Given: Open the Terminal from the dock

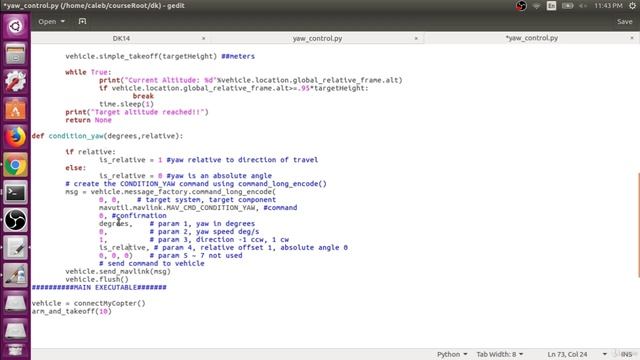Looking at the screenshot, I should pyautogui.click(x=15, y=192).
